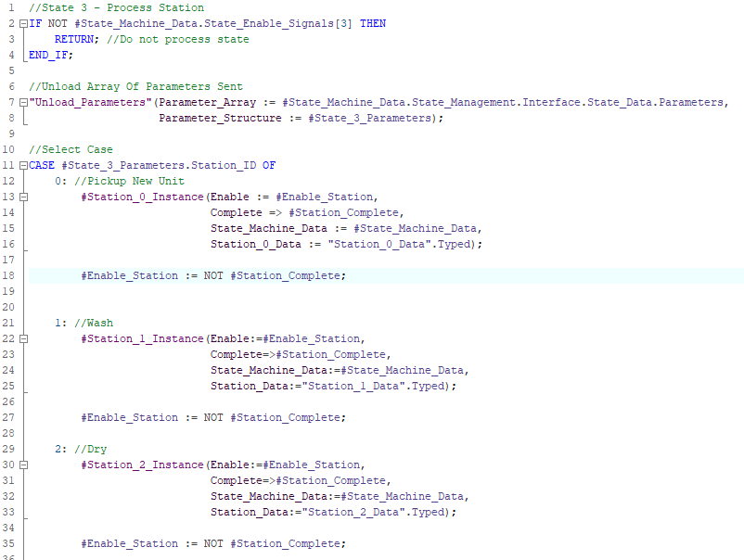Click the CASE keyword

[x=44, y=165]
